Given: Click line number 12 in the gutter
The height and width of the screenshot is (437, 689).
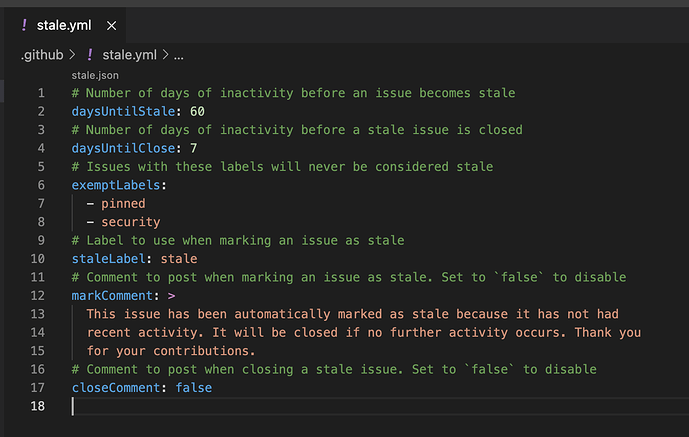Looking at the screenshot, I should coord(37,296).
